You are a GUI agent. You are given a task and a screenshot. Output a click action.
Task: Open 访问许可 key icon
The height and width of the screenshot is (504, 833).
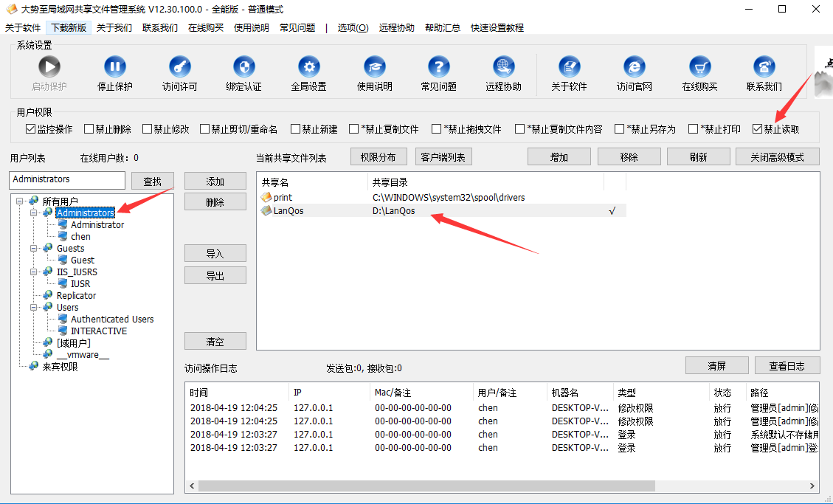point(179,67)
